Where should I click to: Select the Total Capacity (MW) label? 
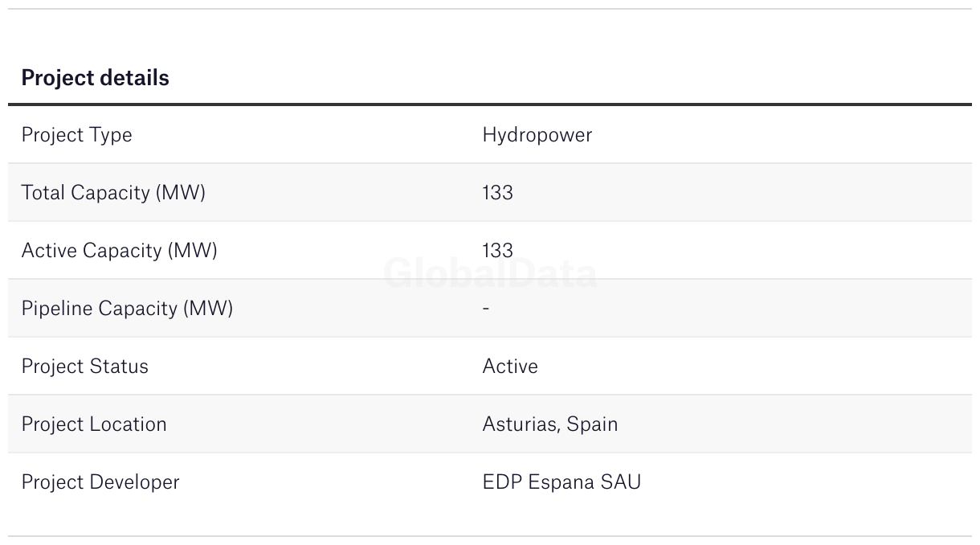113,193
